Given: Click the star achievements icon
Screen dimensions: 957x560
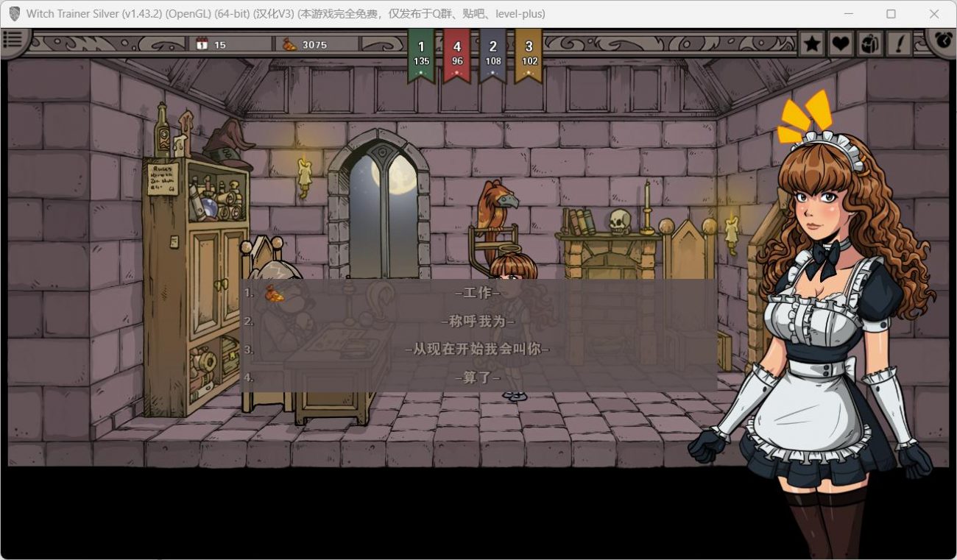Looking at the screenshot, I should point(812,44).
